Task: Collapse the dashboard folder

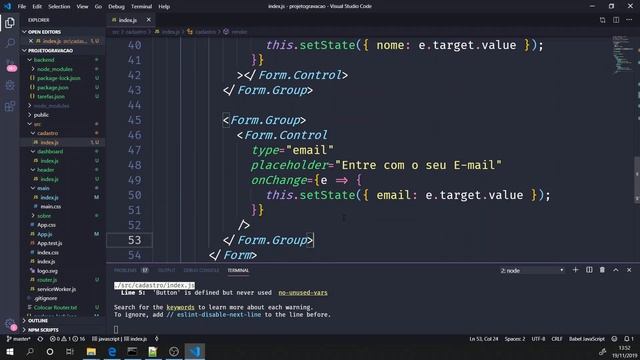Action: (x=63, y=151)
